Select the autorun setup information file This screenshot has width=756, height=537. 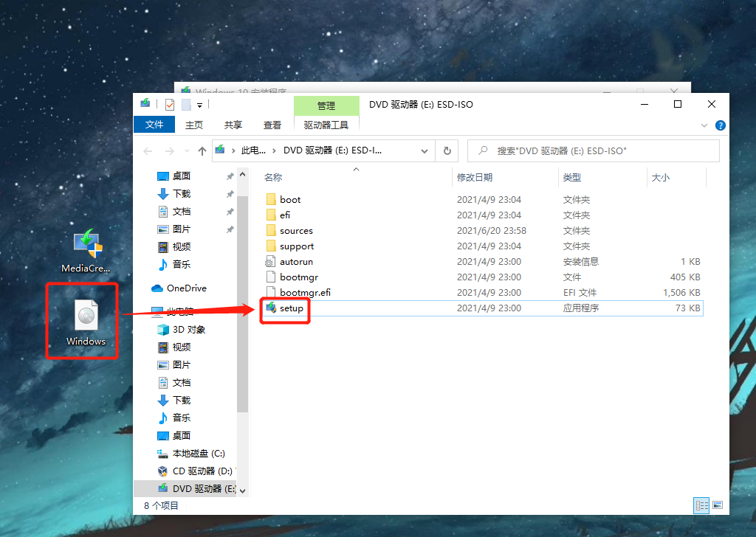[289, 262]
